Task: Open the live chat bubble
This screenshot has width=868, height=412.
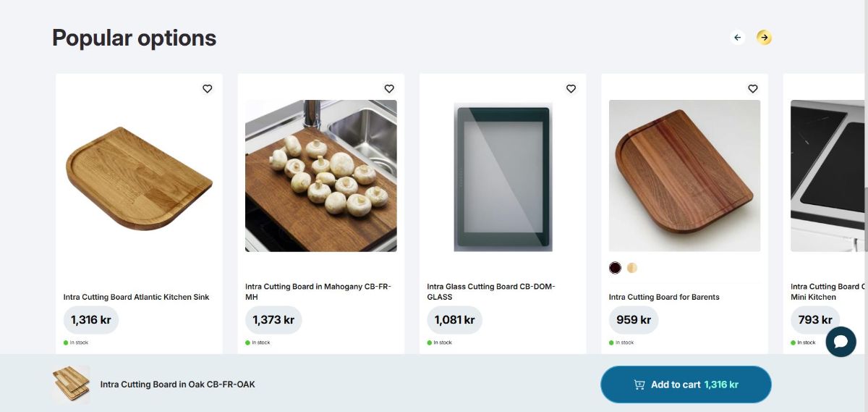Action: [841, 342]
